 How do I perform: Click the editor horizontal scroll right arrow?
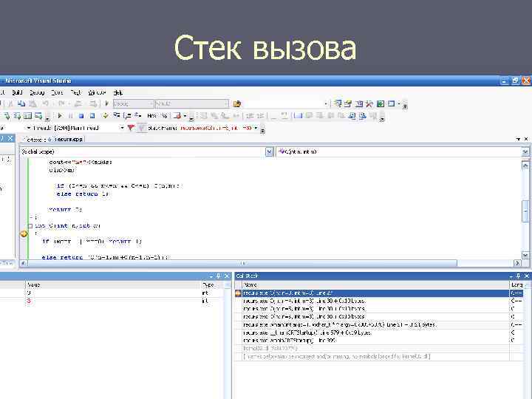pos(517,263)
